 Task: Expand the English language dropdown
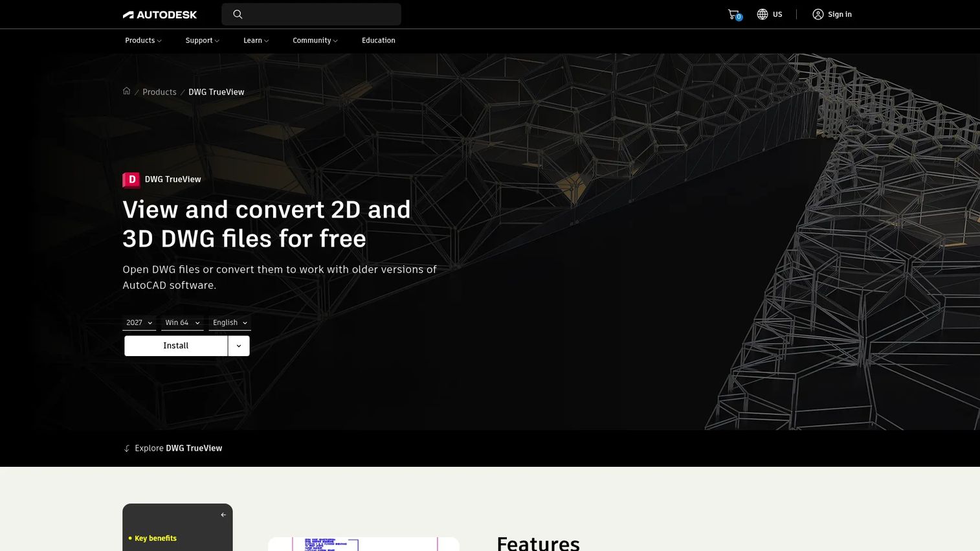[x=230, y=322]
